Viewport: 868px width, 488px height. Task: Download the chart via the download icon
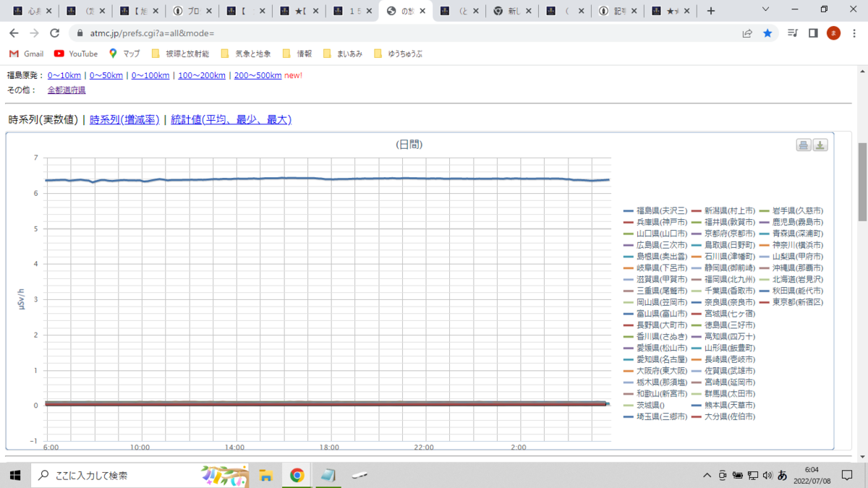pyautogui.click(x=820, y=145)
